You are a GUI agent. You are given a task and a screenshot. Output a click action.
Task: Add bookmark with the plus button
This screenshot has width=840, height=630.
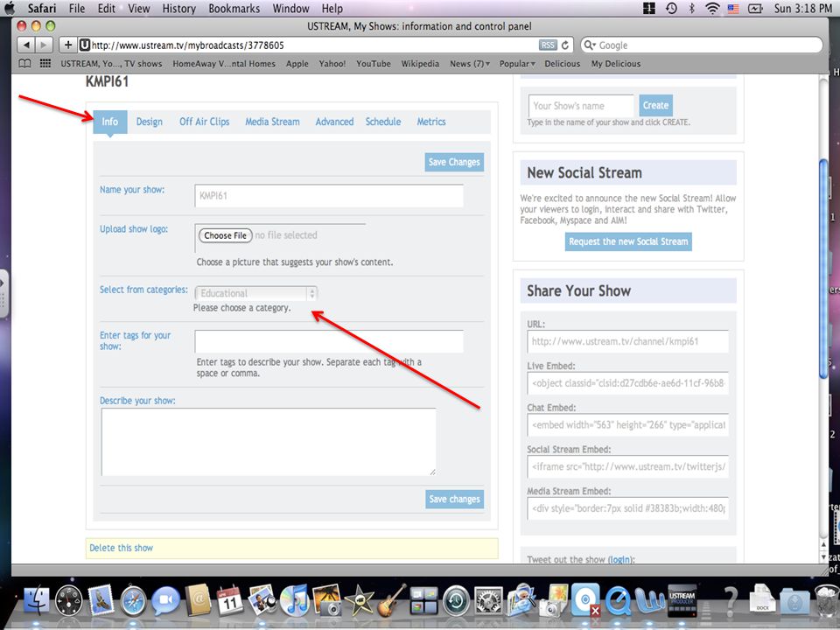68,45
